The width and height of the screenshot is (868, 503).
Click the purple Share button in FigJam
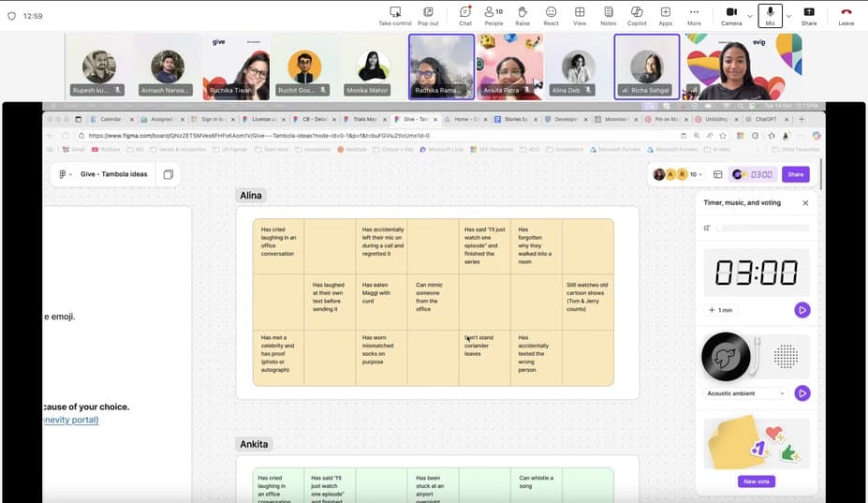796,174
